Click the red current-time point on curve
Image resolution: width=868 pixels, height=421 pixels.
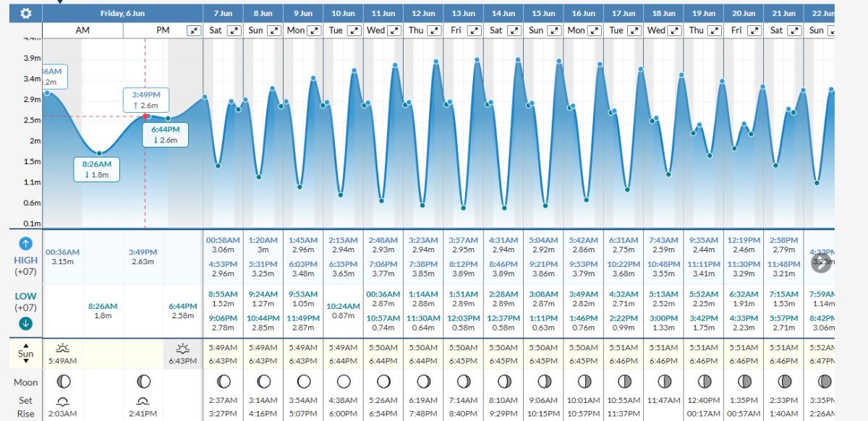pyautogui.click(x=145, y=116)
